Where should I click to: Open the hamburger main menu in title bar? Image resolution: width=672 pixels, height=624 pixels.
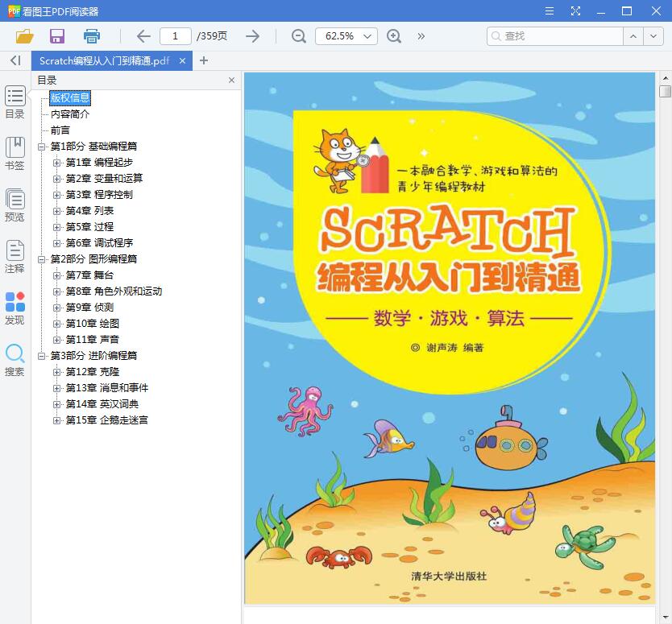(550, 11)
